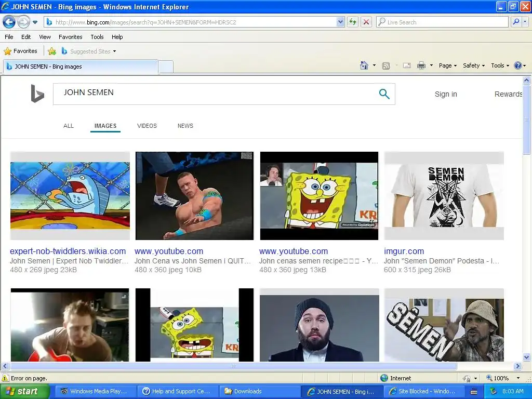Open a new blank tab
The width and height of the screenshot is (532, 399).
tap(166, 67)
